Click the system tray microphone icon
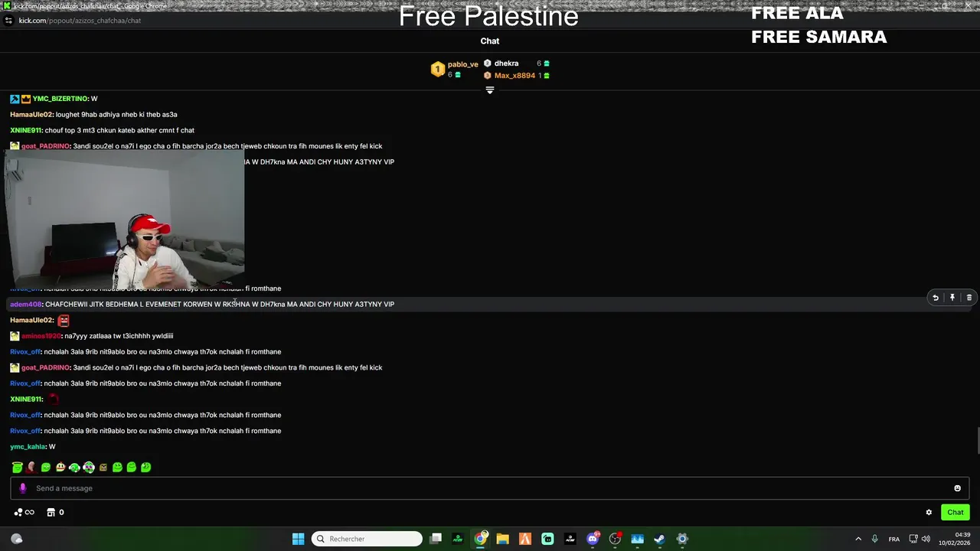Image resolution: width=980 pixels, height=551 pixels. coord(874,539)
